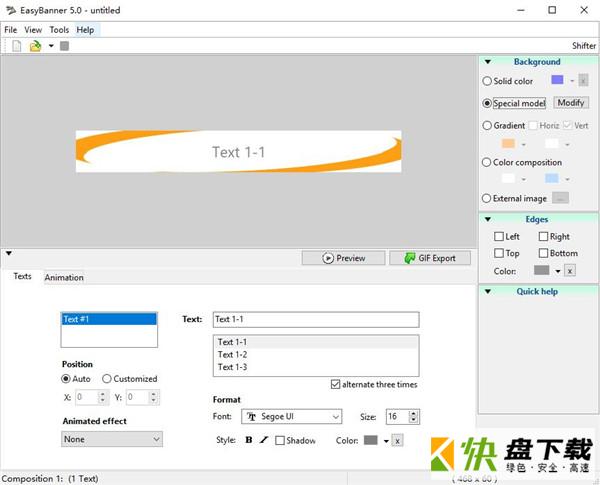Select the Text 1-2 row
The image size is (600, 485).
click(x=316, y=354)
